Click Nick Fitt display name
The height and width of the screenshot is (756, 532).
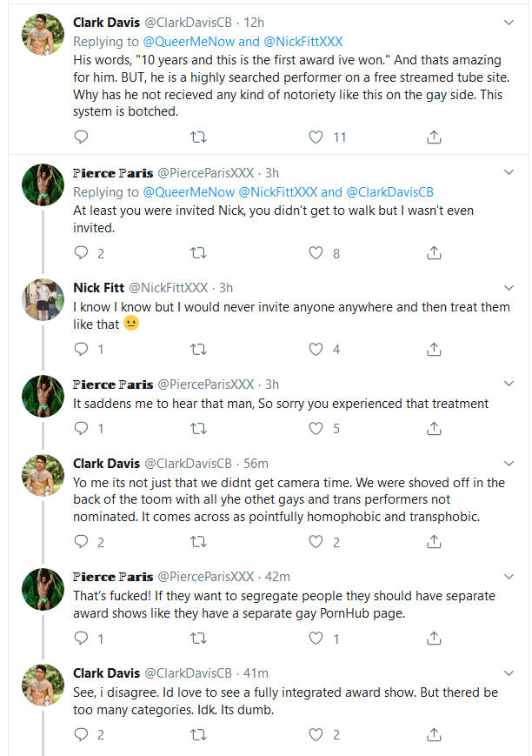click(x=98, y=288)
